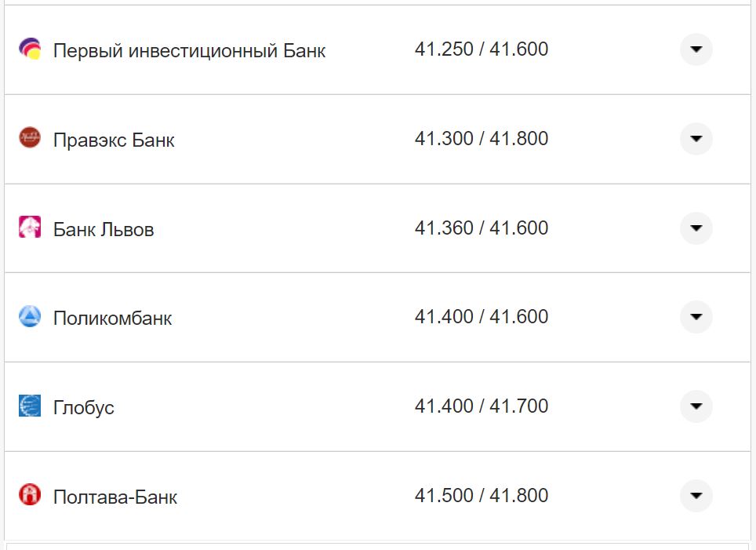The width and height of the screenshot is (756, 550).
Task: Click the Поликомбанк globe logo icon
Action: point(29,317)
